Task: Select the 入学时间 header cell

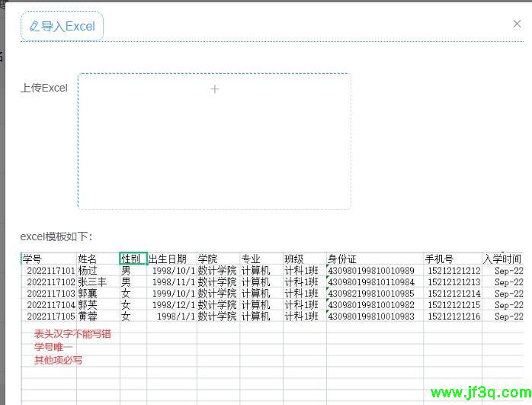Action: pyautogui.click(x=502, y=259)
